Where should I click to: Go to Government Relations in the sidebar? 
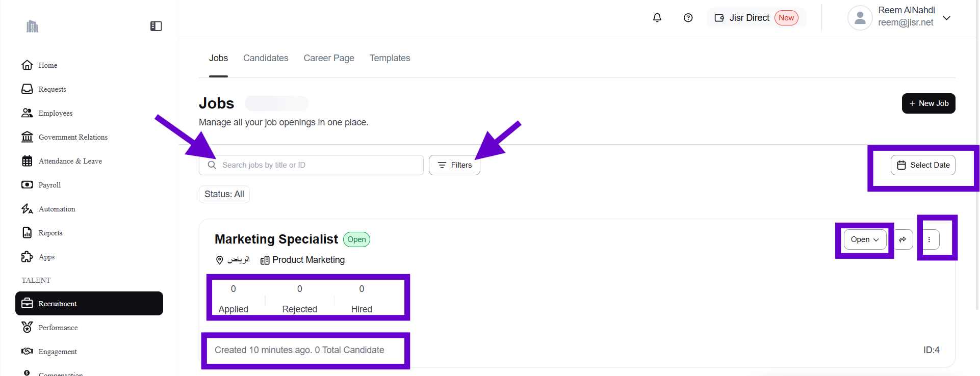(72, 137)
